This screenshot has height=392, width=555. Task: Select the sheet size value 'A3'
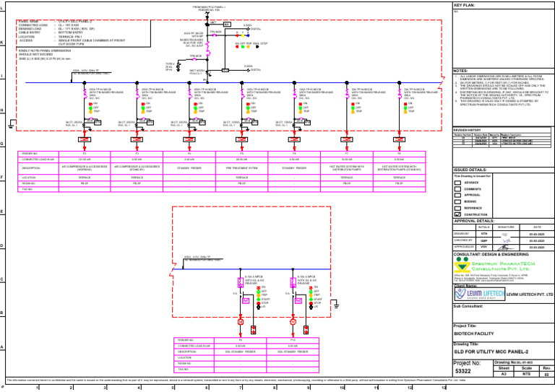pos(503,374)
